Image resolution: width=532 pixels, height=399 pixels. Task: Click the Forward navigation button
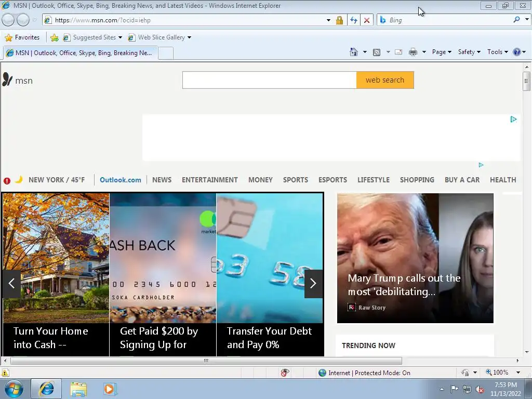23,20
